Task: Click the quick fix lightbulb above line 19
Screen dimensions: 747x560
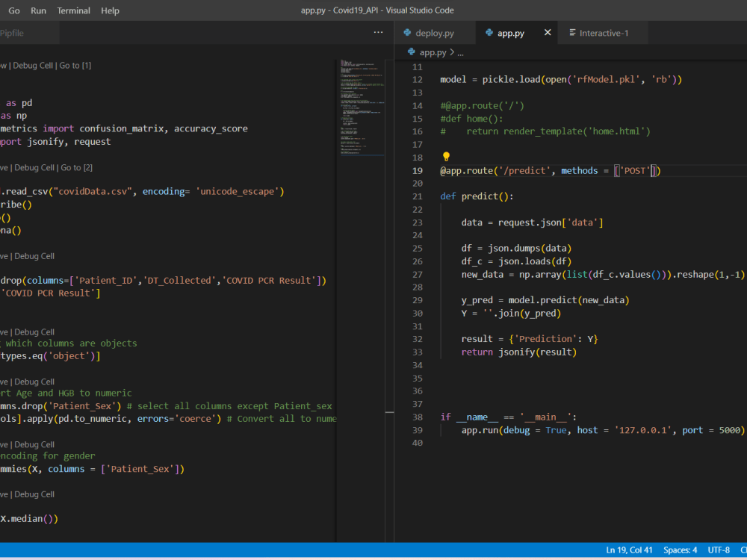Action: click(446, 157)
